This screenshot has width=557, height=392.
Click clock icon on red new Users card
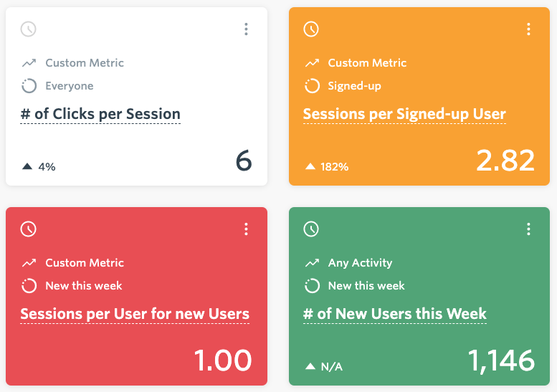29,229
